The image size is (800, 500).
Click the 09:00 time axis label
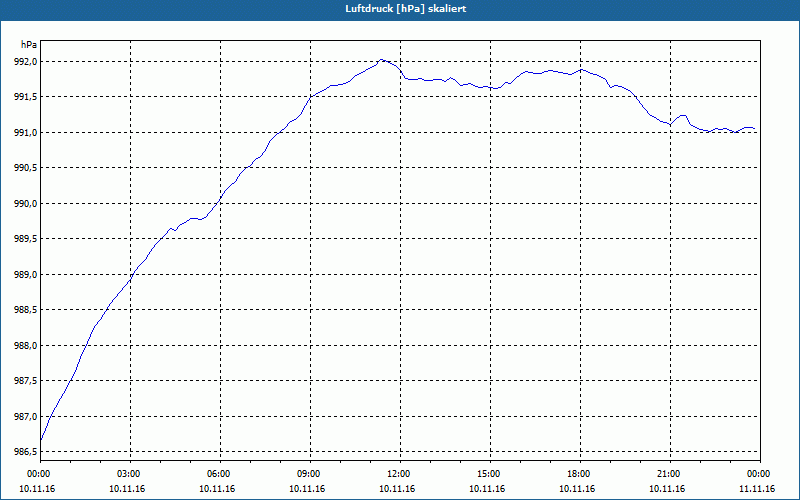pos(310,474)
